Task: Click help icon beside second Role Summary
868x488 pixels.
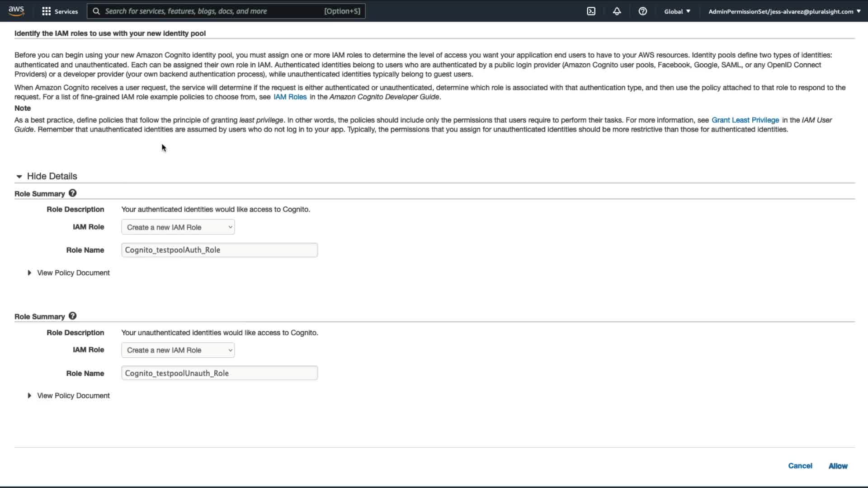Action: 72,316
